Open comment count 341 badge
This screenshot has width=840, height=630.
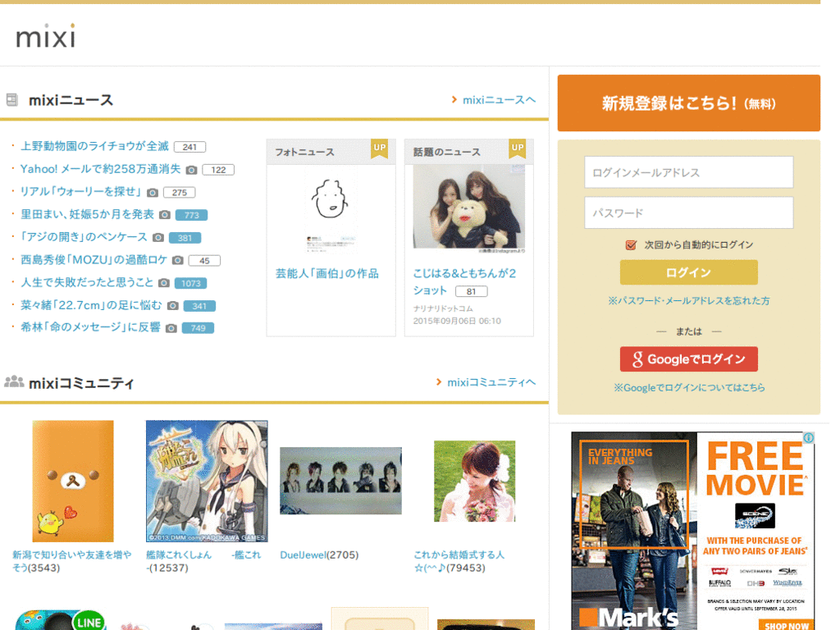(x=199, y=306)
